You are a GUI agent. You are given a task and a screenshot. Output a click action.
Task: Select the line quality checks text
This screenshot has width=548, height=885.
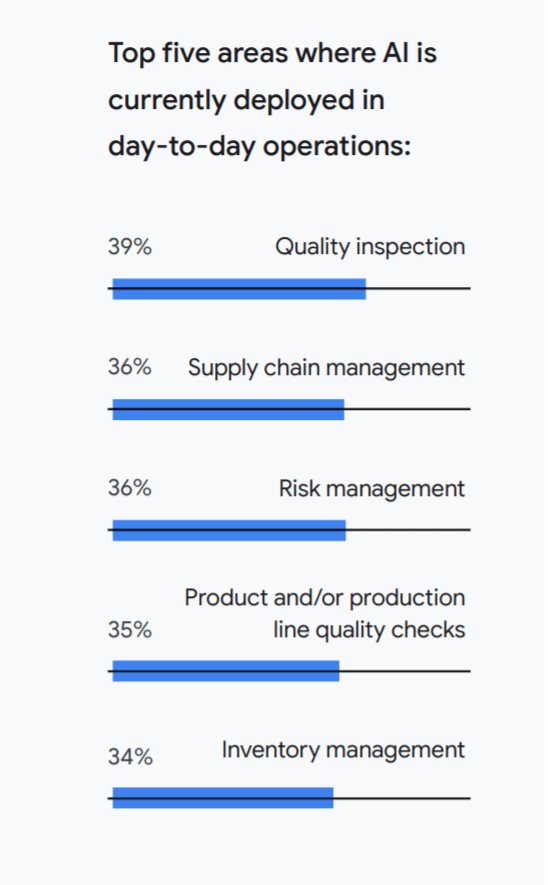pos(369,630)
